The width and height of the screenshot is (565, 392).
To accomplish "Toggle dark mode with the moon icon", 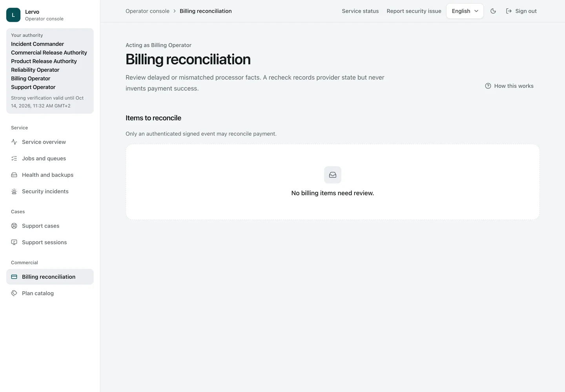I will (493, 11).
